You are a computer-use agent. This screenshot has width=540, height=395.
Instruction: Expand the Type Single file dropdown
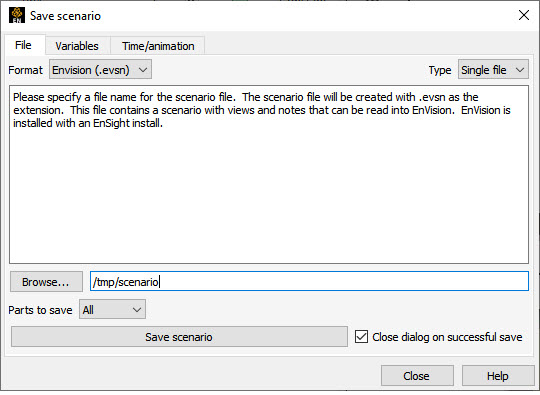coord(493,70)
